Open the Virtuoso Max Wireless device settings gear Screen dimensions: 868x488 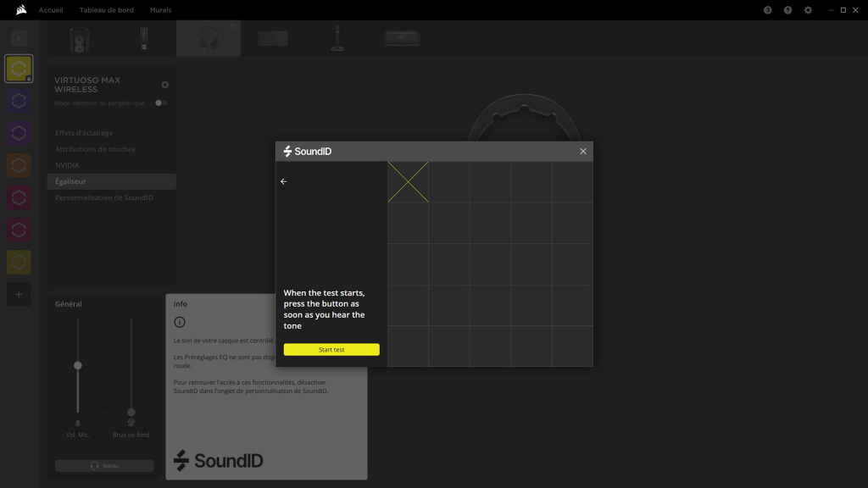[165, 85]
